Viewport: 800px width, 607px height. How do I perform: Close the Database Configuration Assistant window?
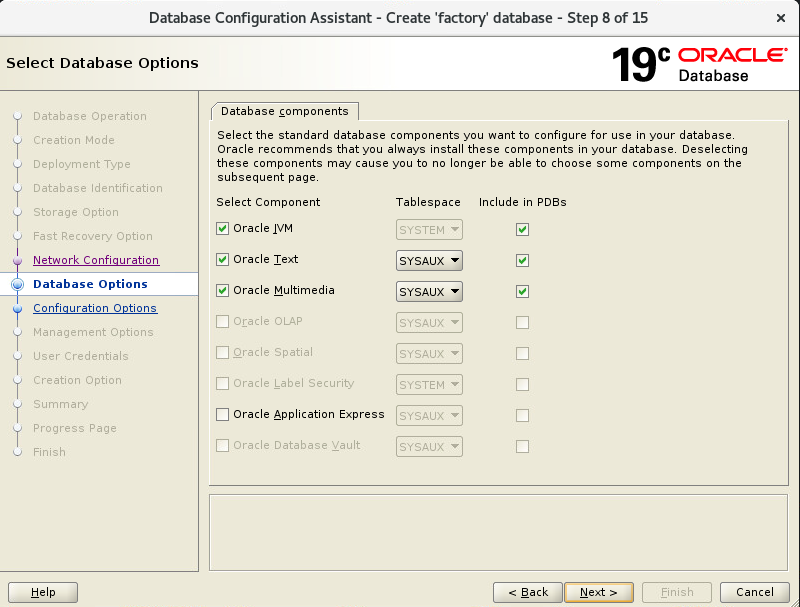coord(781,18)
